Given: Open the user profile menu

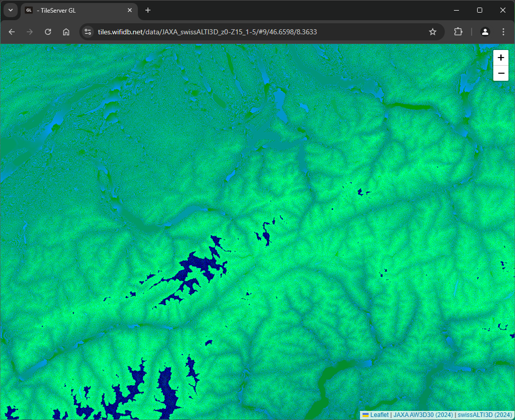Looking at the screenshot, I should [x=485, y=32].
